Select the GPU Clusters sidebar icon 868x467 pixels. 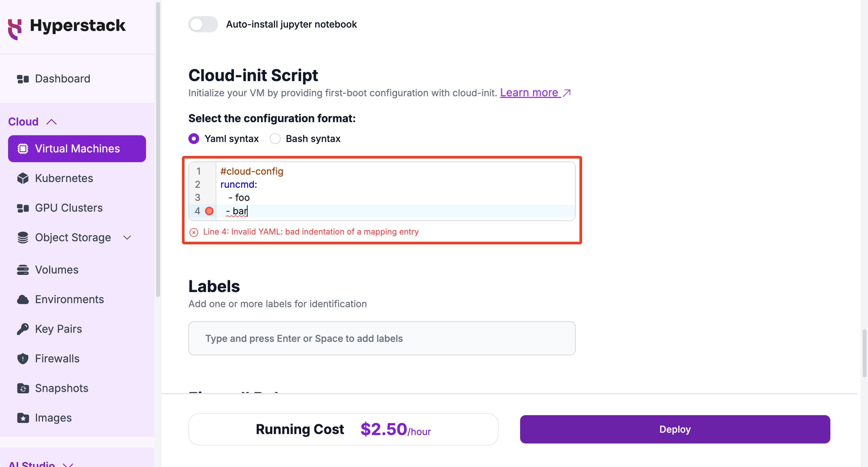pyautogui.click(x=23, y=208)
